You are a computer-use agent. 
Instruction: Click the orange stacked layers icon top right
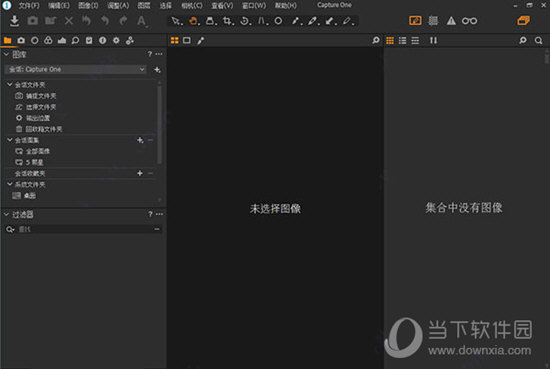pyautogui.click(x=523, y=21)
